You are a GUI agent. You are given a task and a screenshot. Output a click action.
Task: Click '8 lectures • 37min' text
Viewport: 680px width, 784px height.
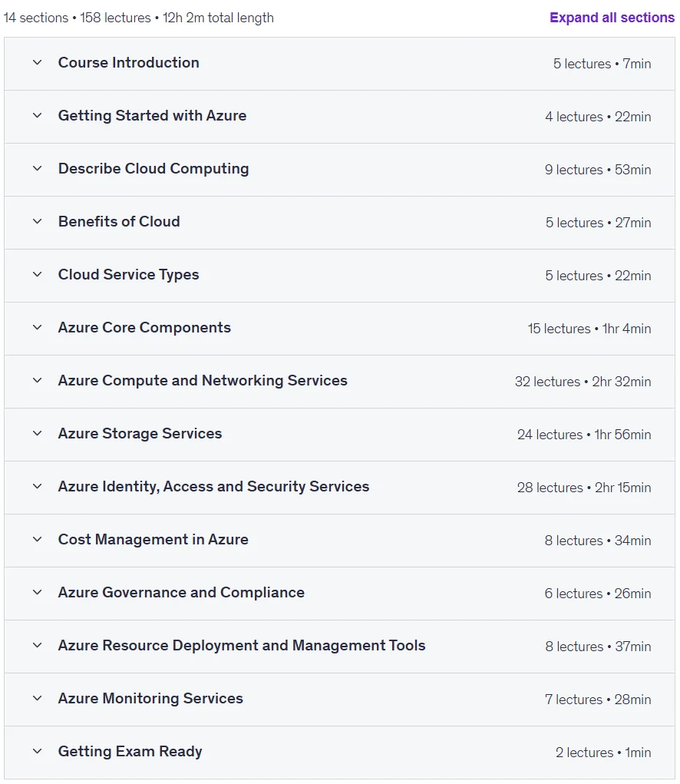click(598, 647)
